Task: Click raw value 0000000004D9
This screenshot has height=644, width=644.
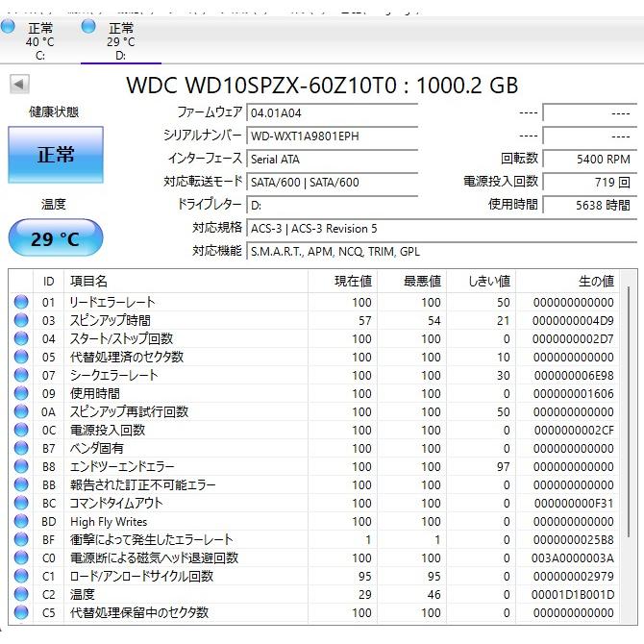Action: tap(573, 321)
